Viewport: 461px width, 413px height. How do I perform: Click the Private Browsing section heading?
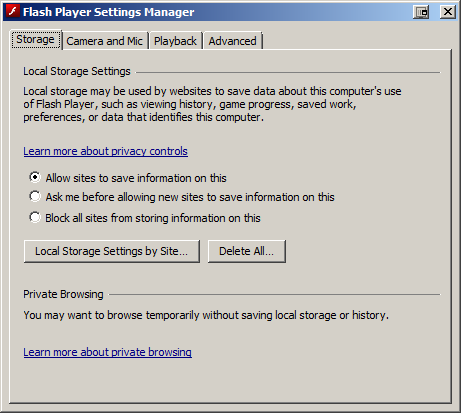[63, 294]
